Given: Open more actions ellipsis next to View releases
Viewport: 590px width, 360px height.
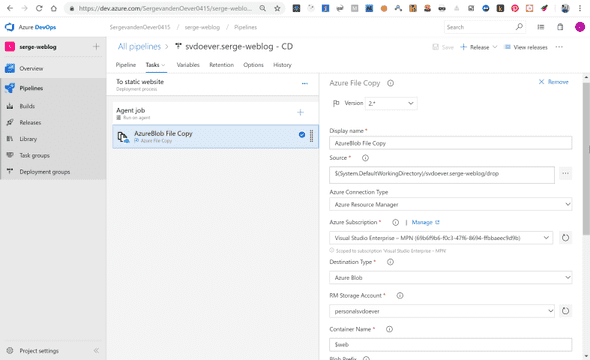Looking at the screenshot, I should coord(559,47).
